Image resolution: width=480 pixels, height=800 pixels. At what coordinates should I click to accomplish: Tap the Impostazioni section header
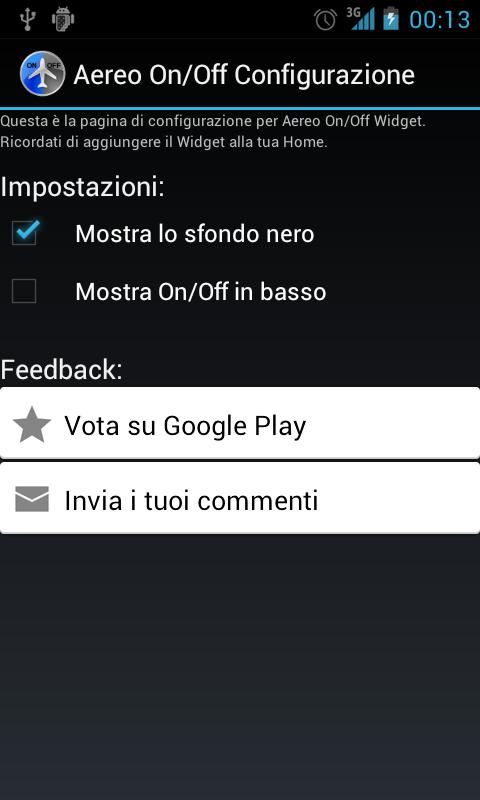(83, 187)
